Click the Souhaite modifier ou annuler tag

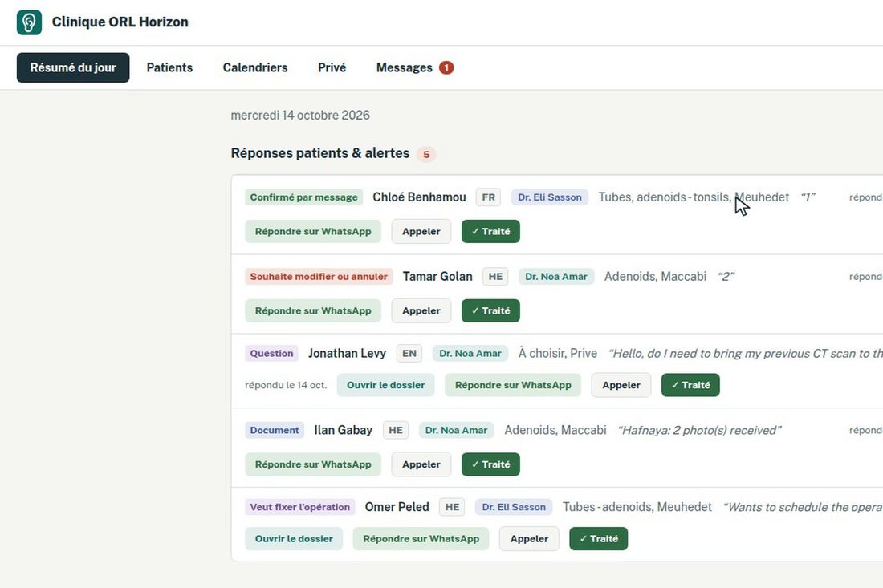[x=319, y=276]
